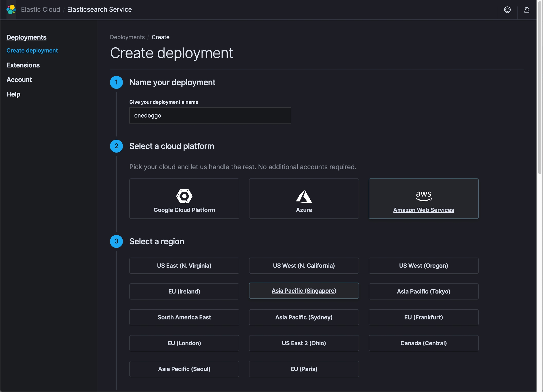Pick the Asia Pacific (Sydney) region
543x392 pixels.
304,317
